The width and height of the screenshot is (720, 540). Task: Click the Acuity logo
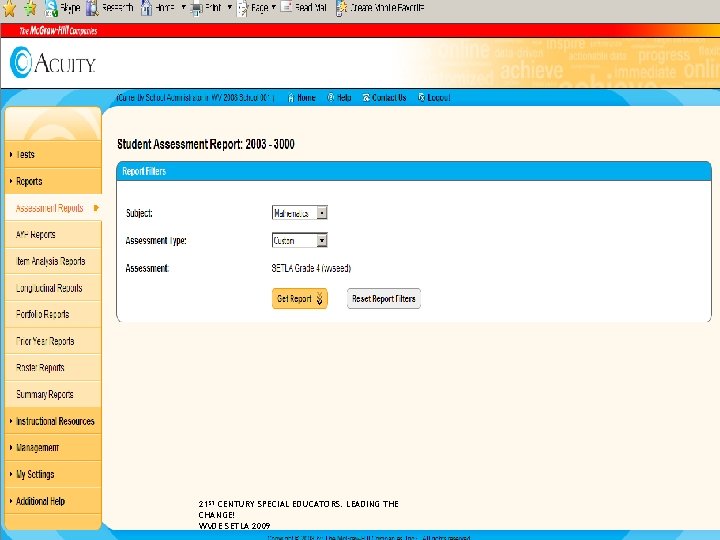(52, 62)
